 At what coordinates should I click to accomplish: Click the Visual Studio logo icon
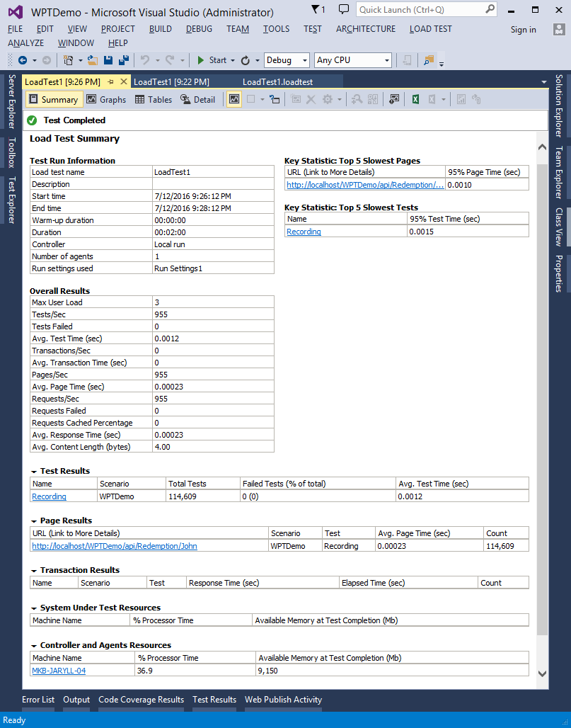point(16,12)
